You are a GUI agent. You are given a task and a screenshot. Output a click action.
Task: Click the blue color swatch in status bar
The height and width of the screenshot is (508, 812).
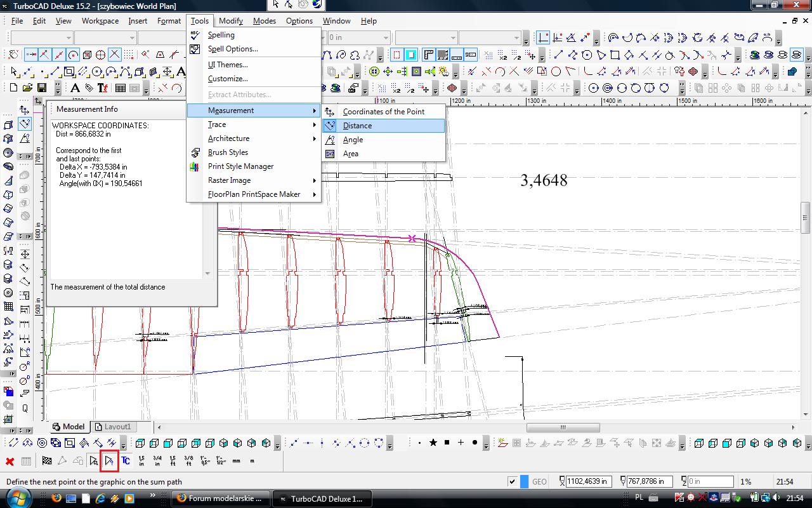[x=524, y=482]
